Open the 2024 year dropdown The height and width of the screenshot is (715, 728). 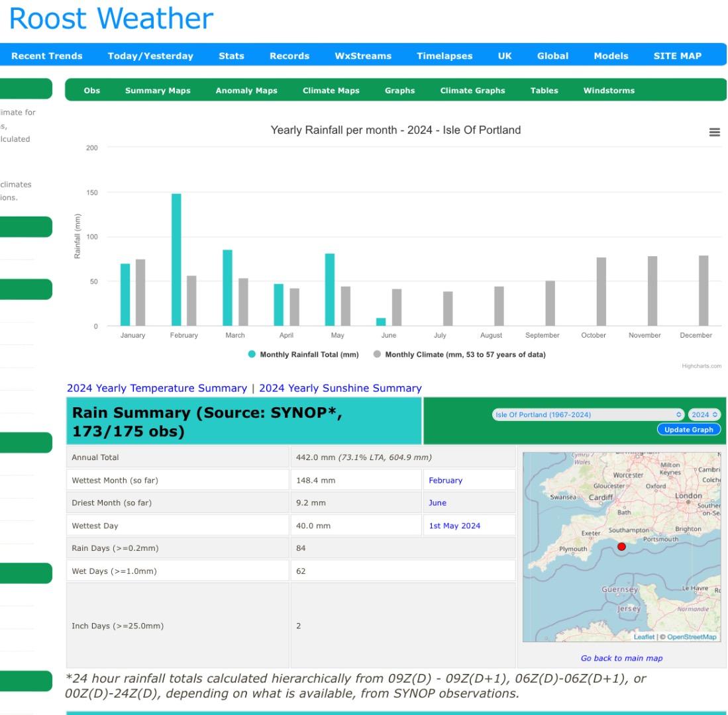click(705, 414)
